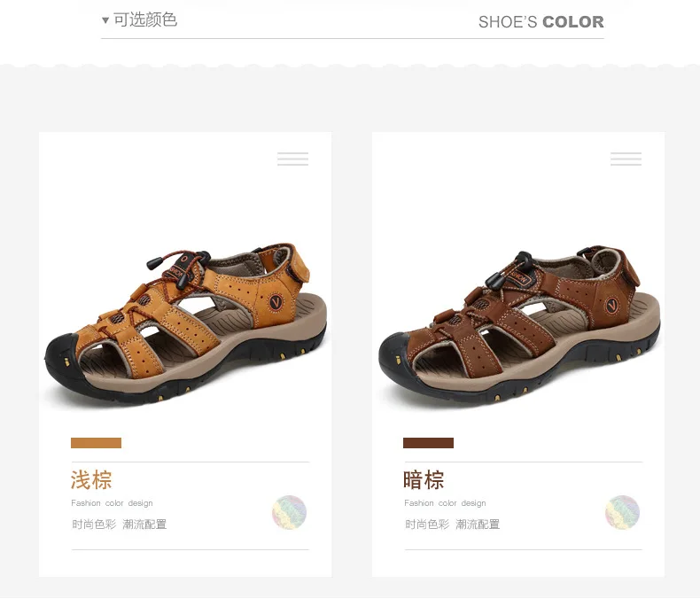Click the SHOE'S COLOR heading
Viewport: 700px width, 606px height.
541,22
